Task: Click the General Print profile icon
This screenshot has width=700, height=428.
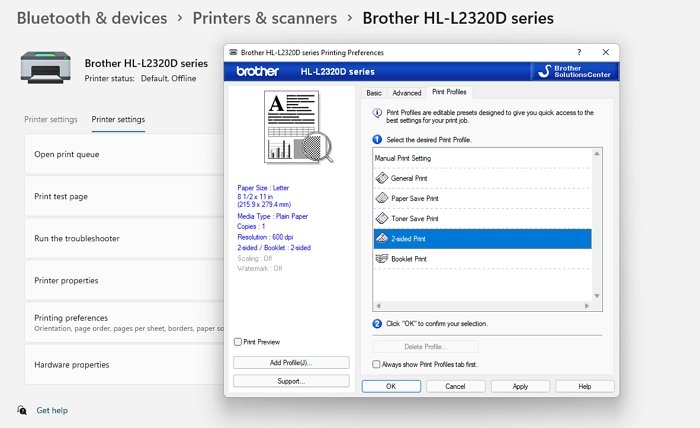Action: (x=382, y=178)
